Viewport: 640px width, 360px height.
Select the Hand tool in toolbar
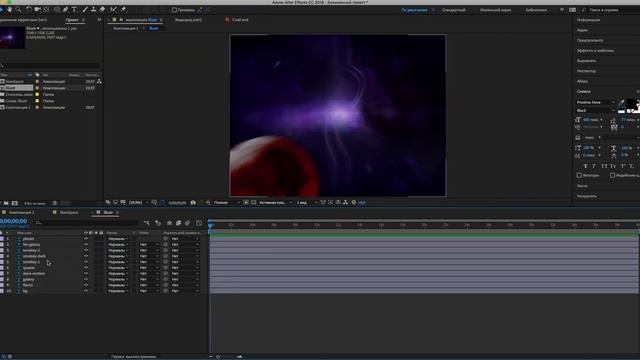coord(10,9)
